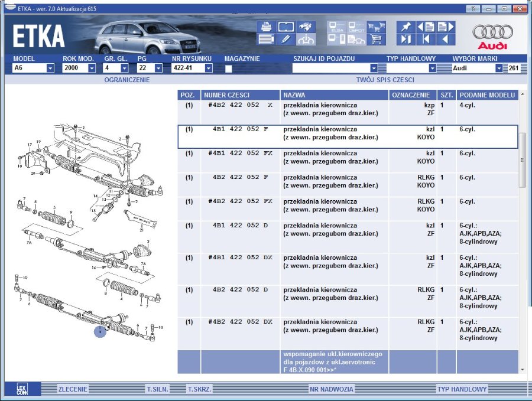Viewport: 532px width, 401px height.
Task: Click the single back arrow icon
Action: pos(446,40)
